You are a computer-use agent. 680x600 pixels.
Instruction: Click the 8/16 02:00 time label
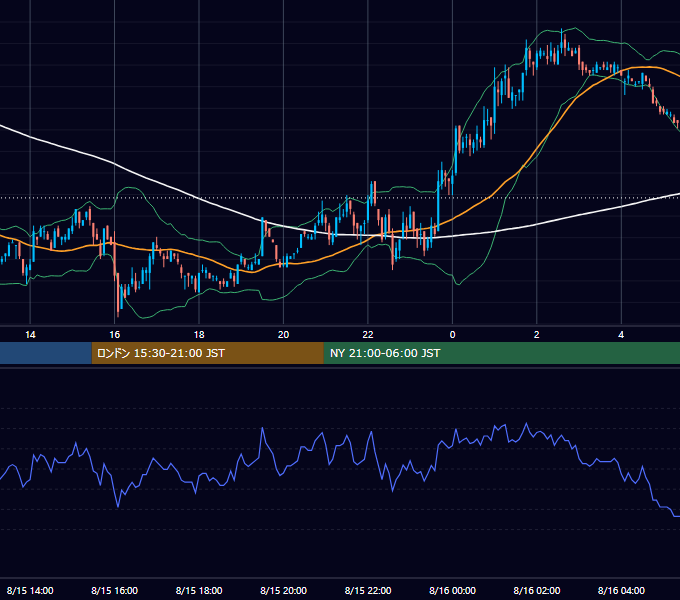(537, 590)
